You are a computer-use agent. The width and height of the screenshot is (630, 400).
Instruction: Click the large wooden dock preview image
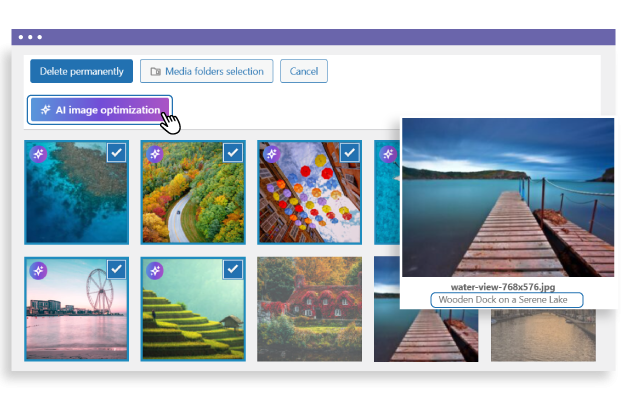508,197
